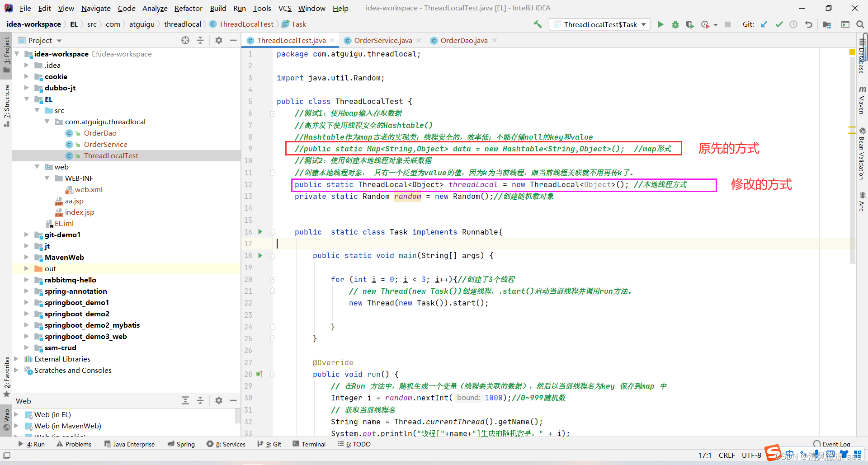Screen dimensions: 868x465
Task: Open the VCS menu
Action: pos(285,8)
